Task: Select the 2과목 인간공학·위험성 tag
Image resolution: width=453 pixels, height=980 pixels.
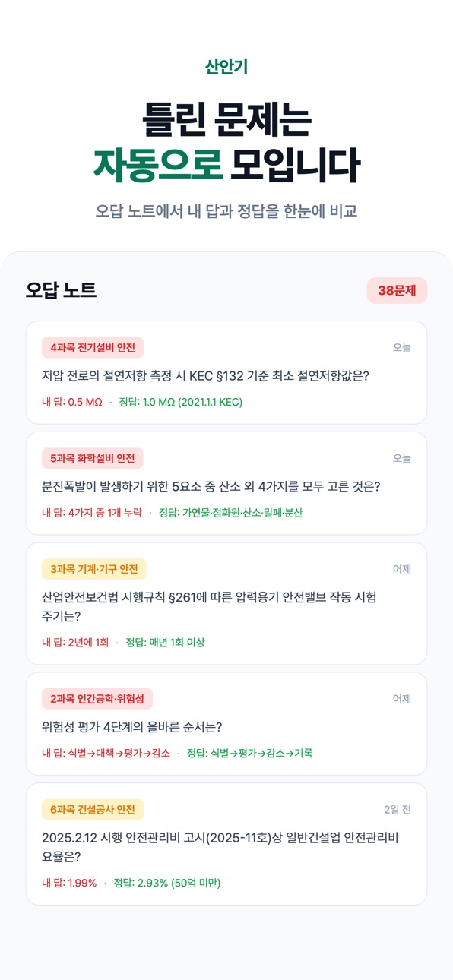Action: (97, 699)
